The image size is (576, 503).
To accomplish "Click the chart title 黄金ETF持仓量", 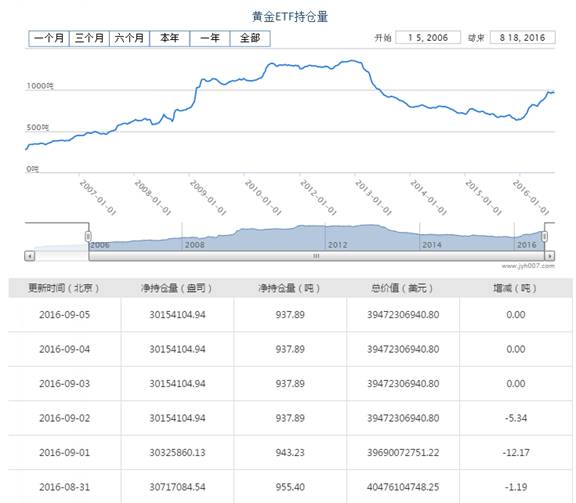I will coord(290,17).
